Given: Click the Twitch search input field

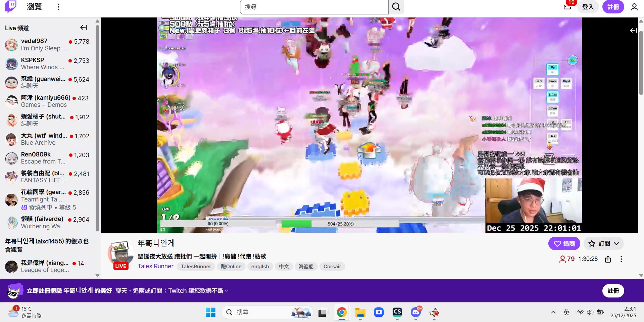Looking at the screenshot, I should (x=314, y=7).
